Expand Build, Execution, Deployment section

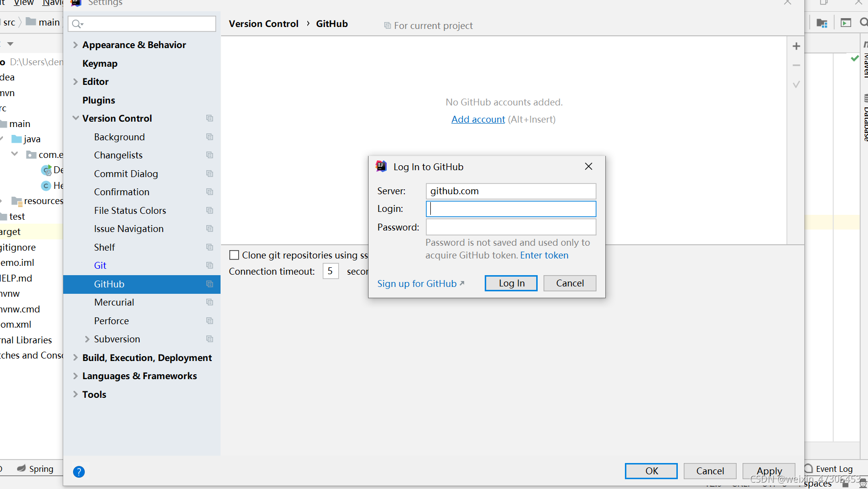tap(75, 358)
